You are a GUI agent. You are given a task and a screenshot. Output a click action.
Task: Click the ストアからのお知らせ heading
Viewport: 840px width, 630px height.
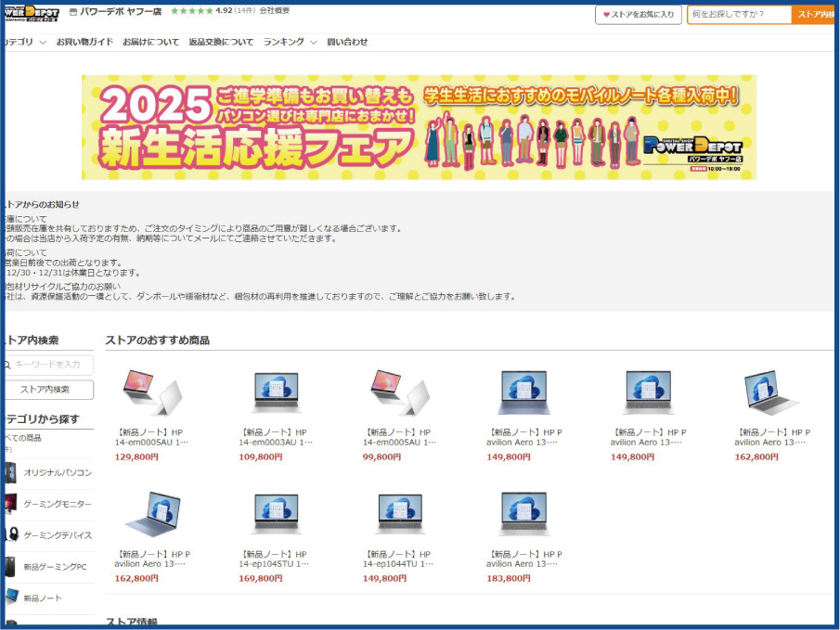point(42,204)
